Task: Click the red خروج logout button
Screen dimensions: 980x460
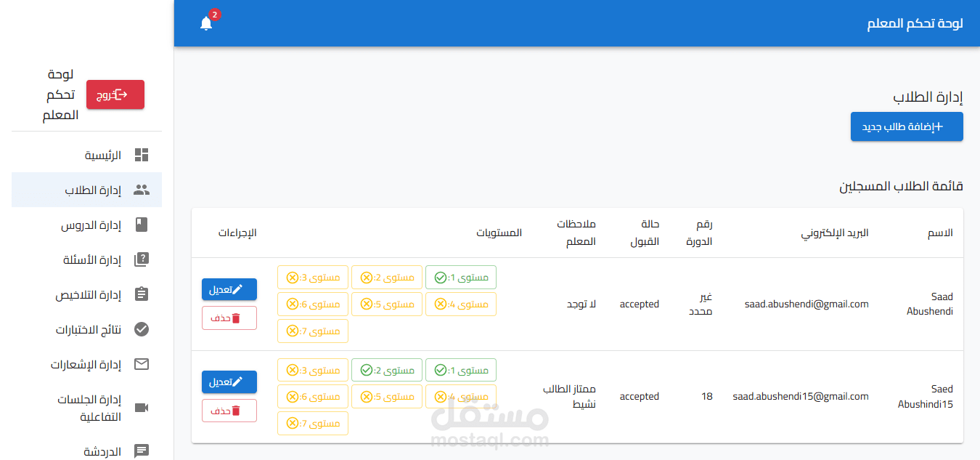Action: [115, 94]
